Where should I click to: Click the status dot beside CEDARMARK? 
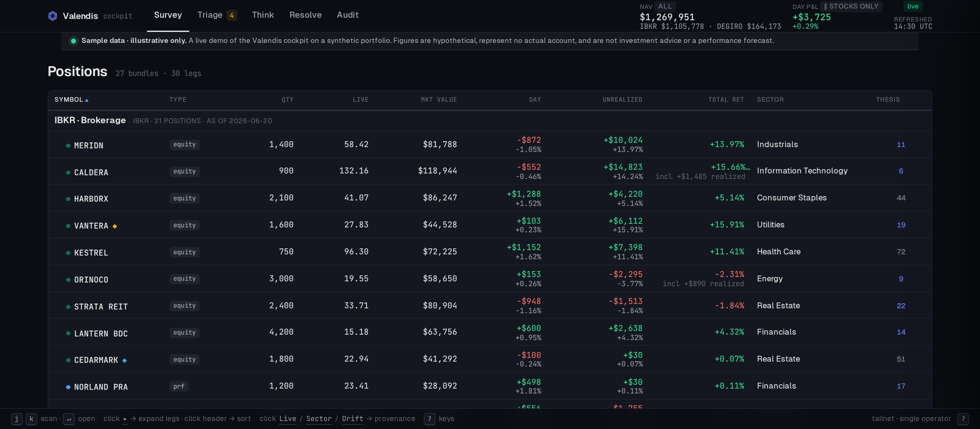pos(68,360)
